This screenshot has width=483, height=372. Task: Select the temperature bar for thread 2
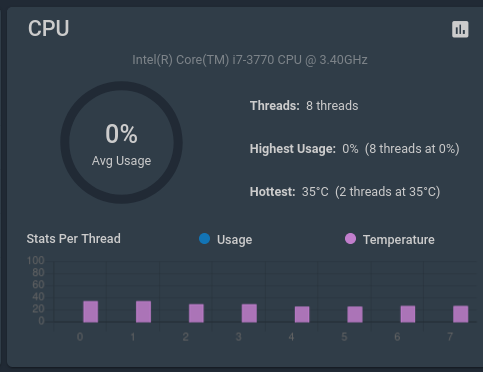(x=196, y=313)
